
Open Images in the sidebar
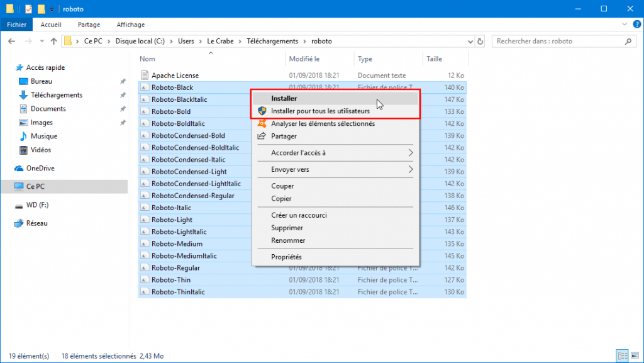point(42,123)
